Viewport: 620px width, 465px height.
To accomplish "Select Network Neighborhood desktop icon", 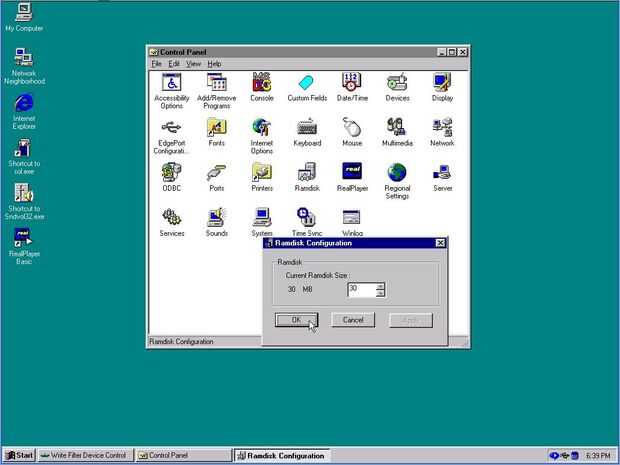I will tap(24, 66).
